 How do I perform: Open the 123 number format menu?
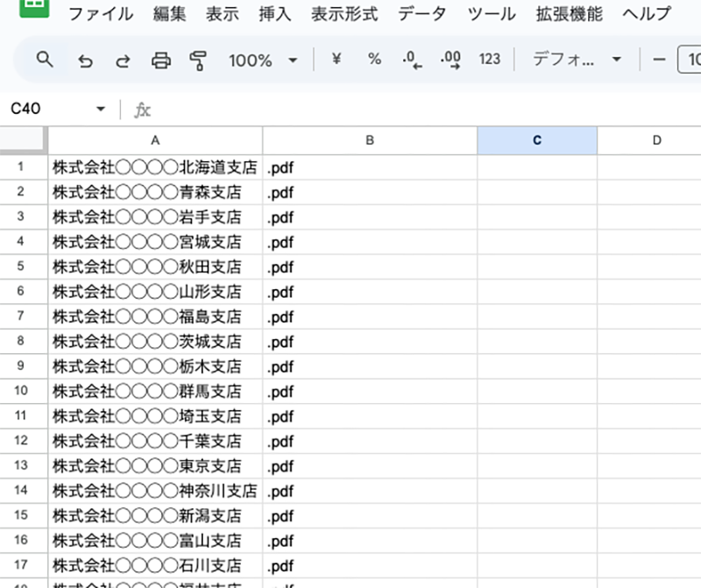(x=490, y=60)
